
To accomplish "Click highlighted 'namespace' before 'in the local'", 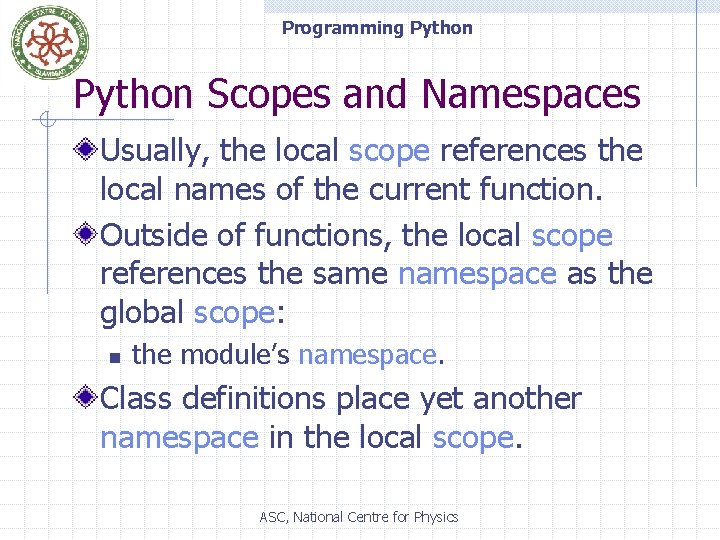I will (x=180, y=439).
